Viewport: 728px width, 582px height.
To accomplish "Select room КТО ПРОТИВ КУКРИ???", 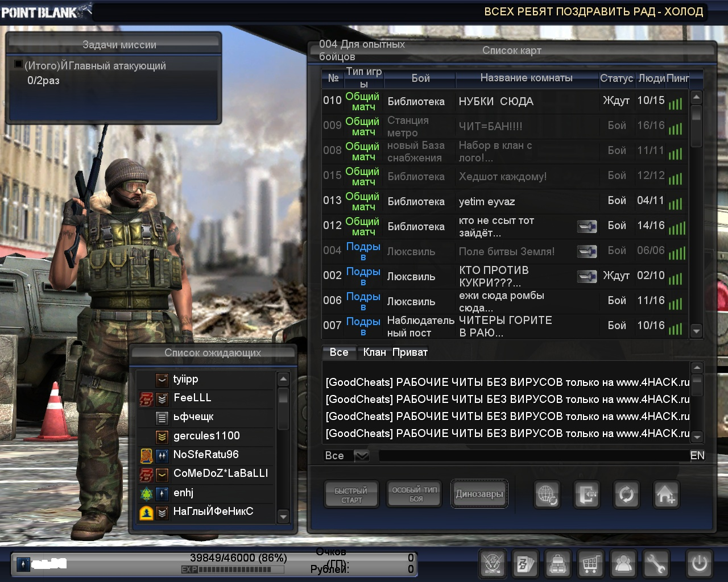I will 505,276.
